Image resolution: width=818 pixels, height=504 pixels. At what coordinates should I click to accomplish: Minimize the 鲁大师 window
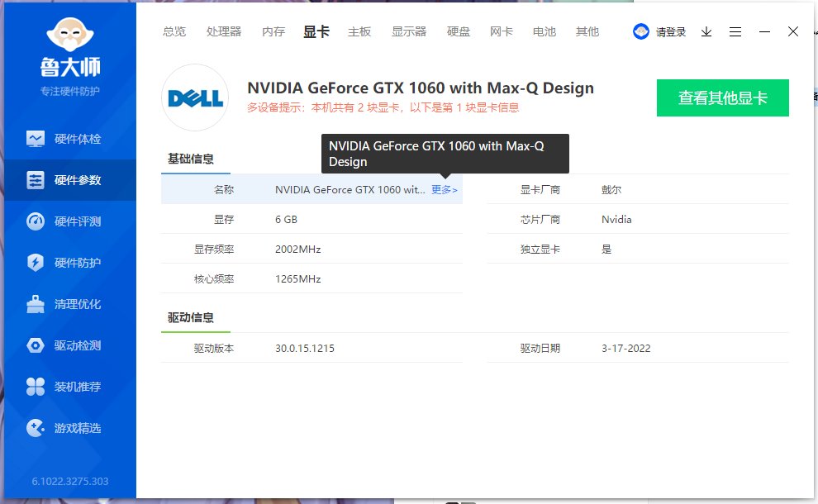[765, 32]
